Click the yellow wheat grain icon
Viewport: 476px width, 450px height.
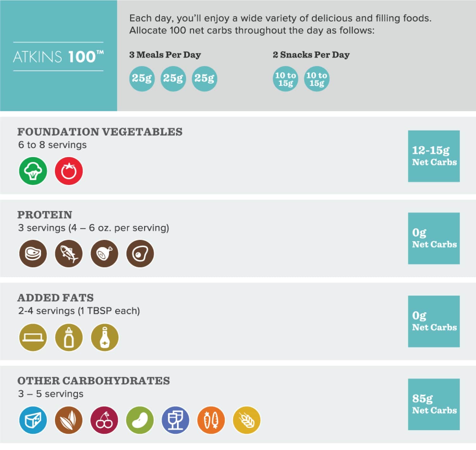pyautogui.click(x=247, y=420)
